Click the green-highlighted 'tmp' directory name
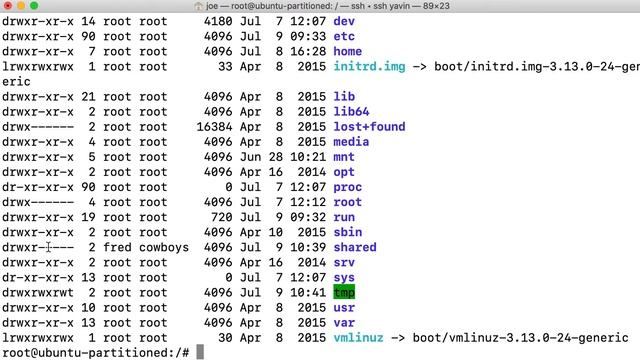The width and height of the screenshot is (640, 360). 344,293
